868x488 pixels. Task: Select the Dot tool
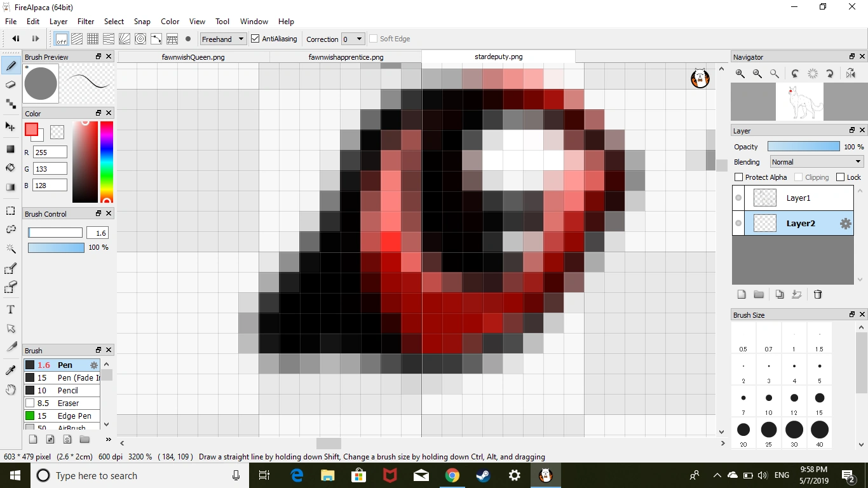11,104
